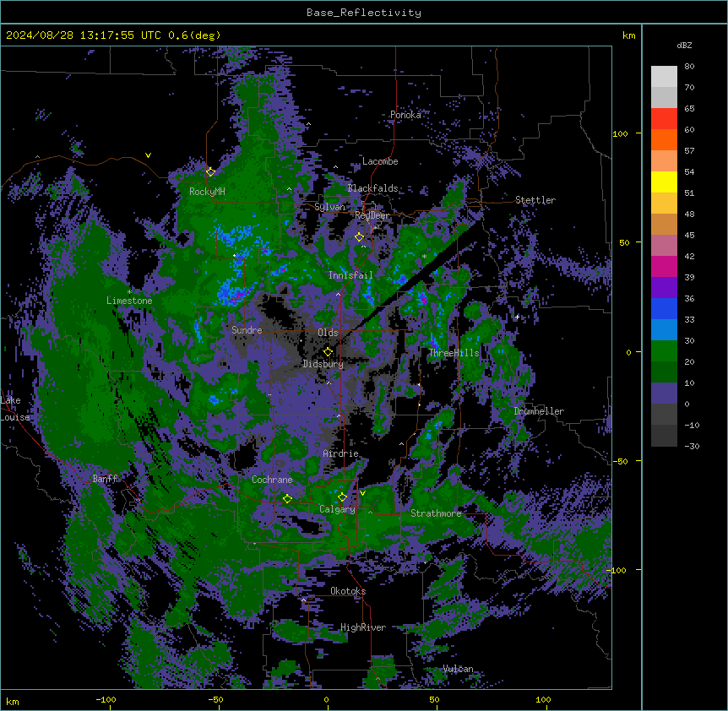Click the Limestone label

click(x=129, y=301)
